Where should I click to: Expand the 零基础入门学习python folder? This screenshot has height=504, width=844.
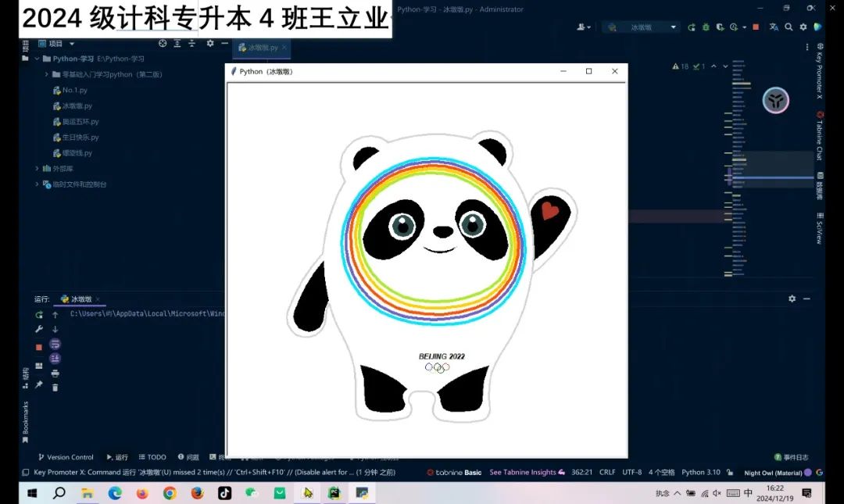[46, 74]
